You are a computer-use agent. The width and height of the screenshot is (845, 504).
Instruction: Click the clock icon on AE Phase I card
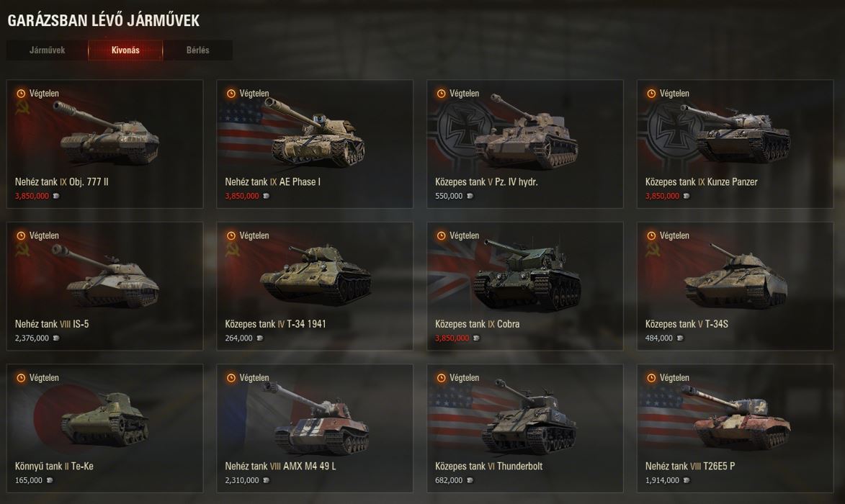pos(231,94)
